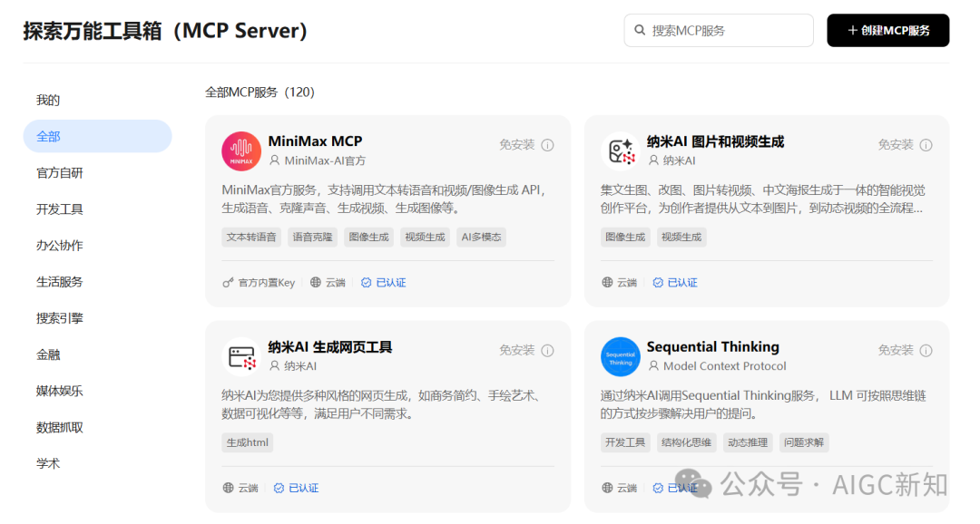This screenshot has height=524, width=980.
Task: Click the MiniMax-AI官方 author name
Action: 325,160
